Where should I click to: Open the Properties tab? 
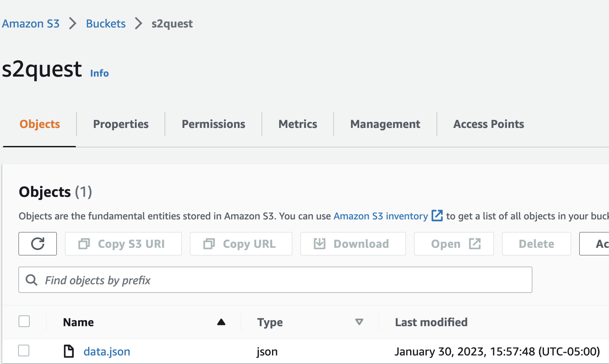121,124
